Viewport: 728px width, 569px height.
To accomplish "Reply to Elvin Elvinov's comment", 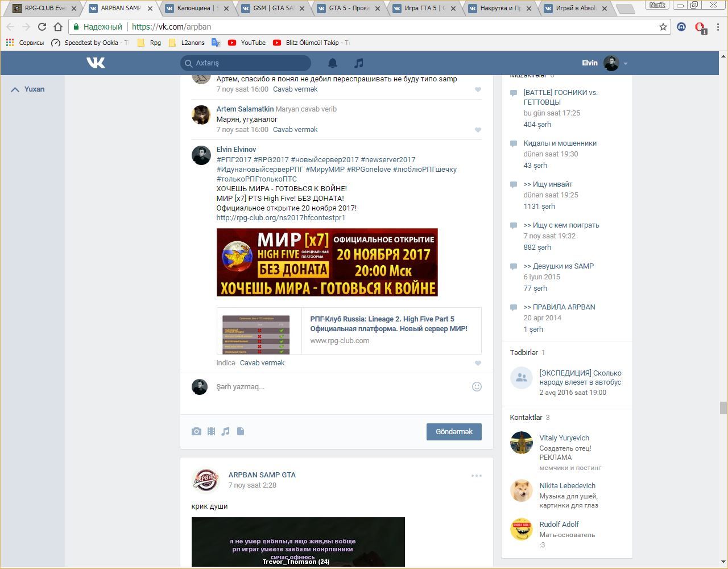I will pyautogui.click(x=262, y=363).
